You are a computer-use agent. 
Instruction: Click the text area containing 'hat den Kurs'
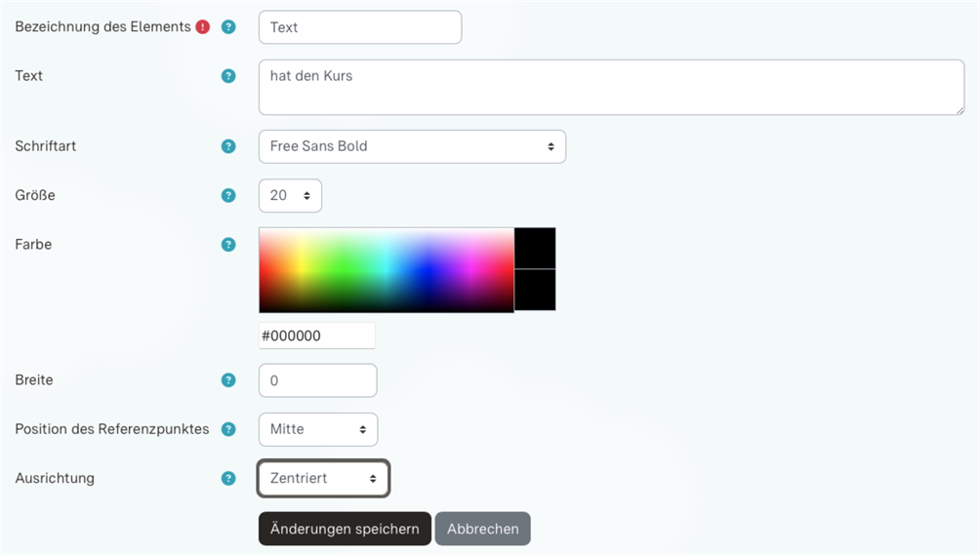[611, 88]
